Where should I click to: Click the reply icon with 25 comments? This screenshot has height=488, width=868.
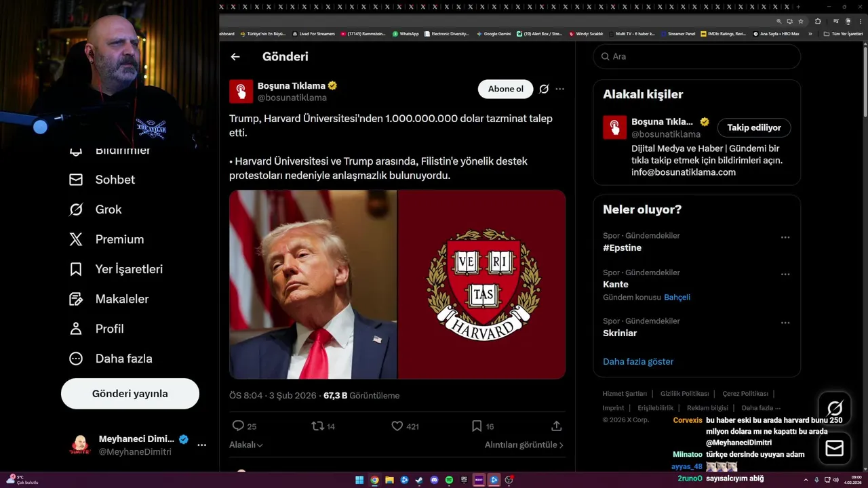coord(238,426)
